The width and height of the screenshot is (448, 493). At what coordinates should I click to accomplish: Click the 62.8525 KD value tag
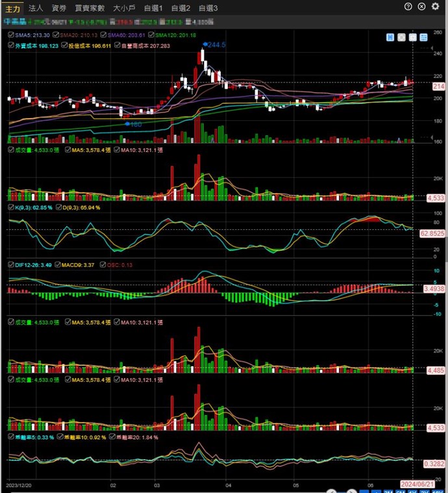(432, 233)
